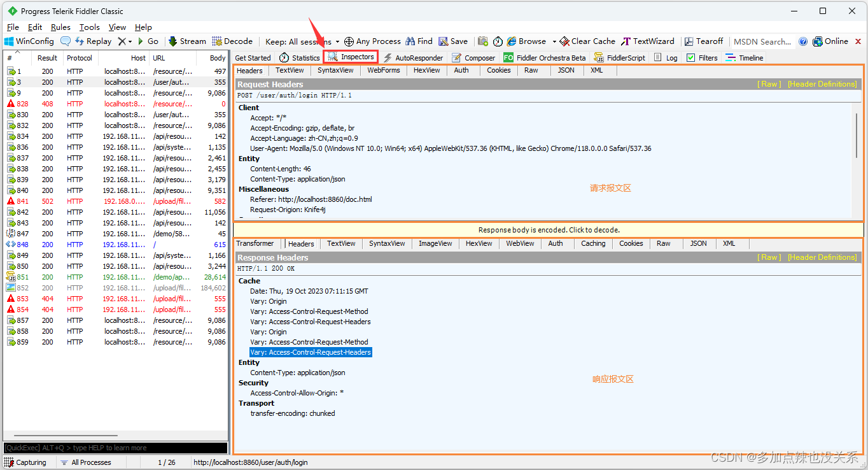The image size is (868, 470).
Task: Select the Access-Control-Allow-Origin: * header
Action: (297, 393)
